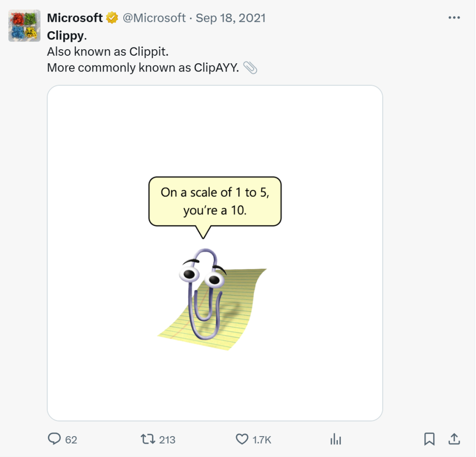The image size is (476, 457).
Task: Open the Microsoft profile avatar
Action: tap(24, 25)
